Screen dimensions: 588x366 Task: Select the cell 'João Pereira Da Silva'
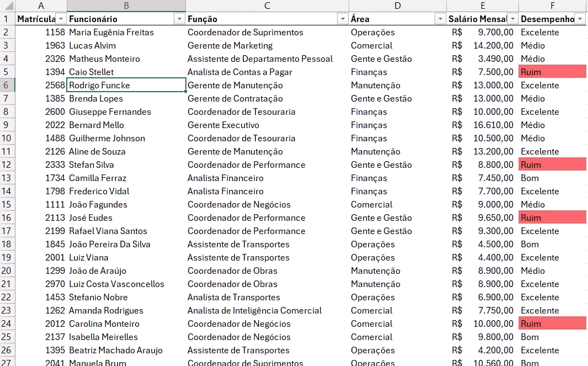pos(126,245)
